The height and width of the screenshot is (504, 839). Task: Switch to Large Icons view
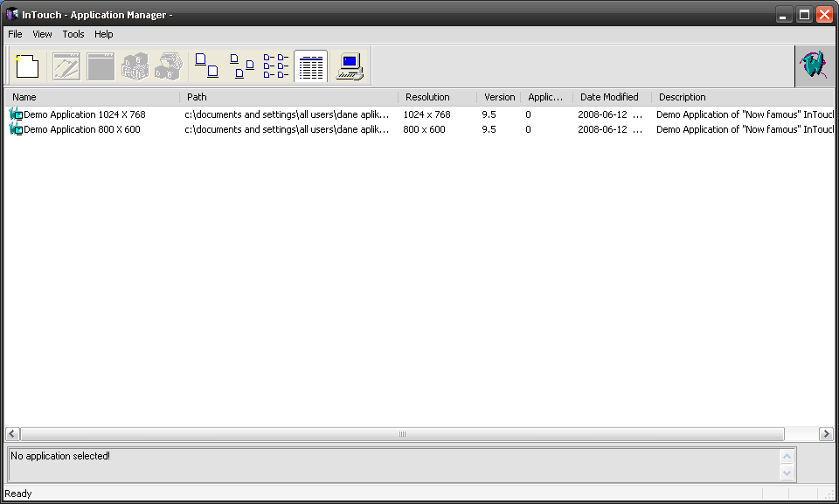pos(206,66)
